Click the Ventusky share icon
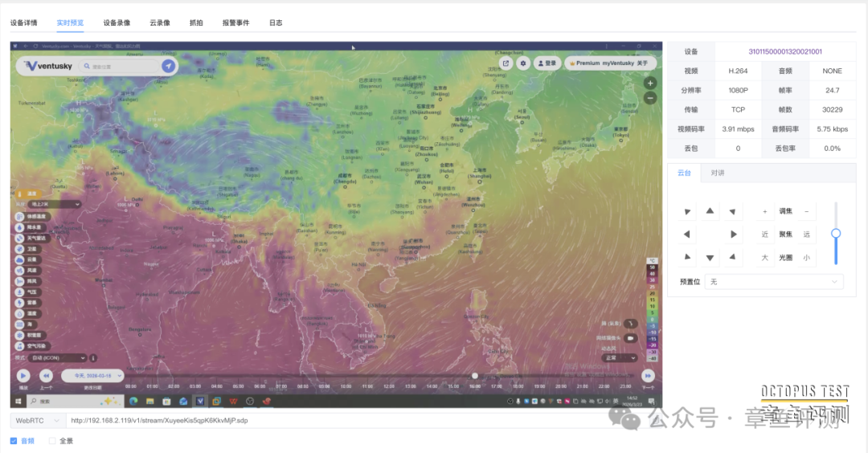 pos(506,63)
